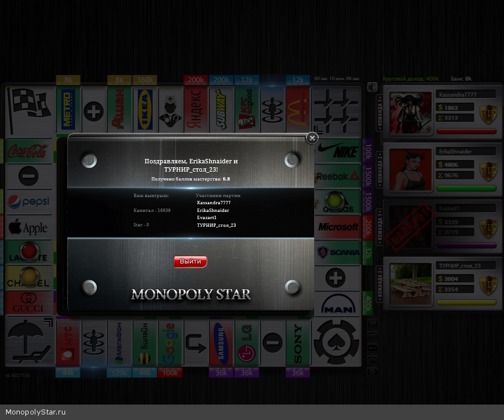Select the IKEA board cell
Screen dimensions: 504x420
click(x=145, y=109)
